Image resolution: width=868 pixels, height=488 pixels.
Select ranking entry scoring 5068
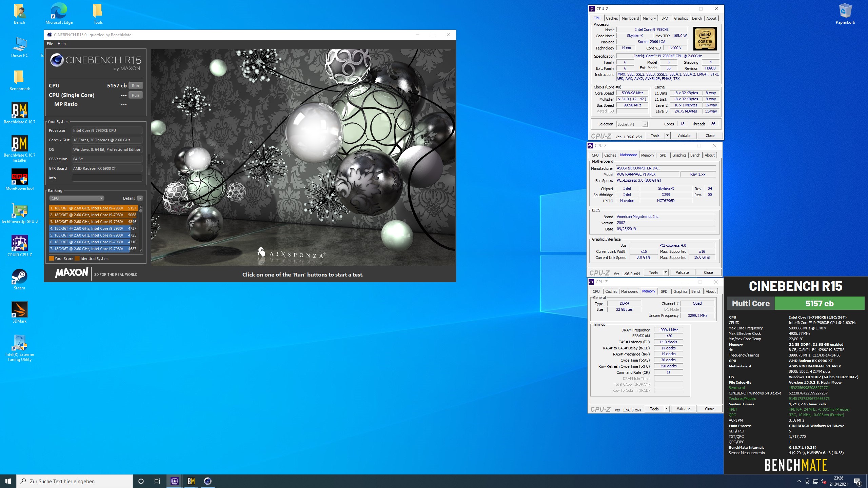(93, 215)
